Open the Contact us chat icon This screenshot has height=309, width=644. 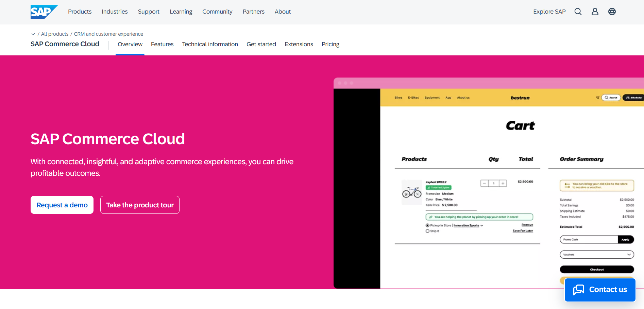[x=579, y=290]
